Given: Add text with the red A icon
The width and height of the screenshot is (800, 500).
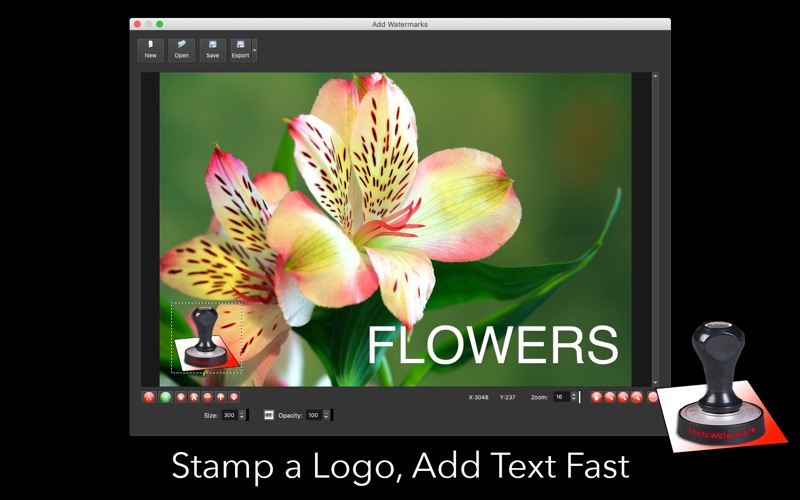Looking at the screenshot, I should point(149,397).
